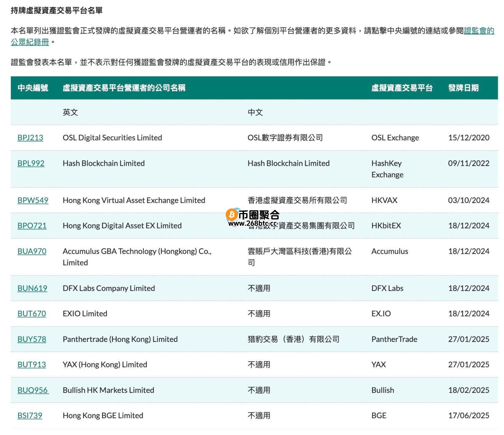504x435 pixels.
Task: Open central number BUT913 link
Action: click(x=32, y=365)
